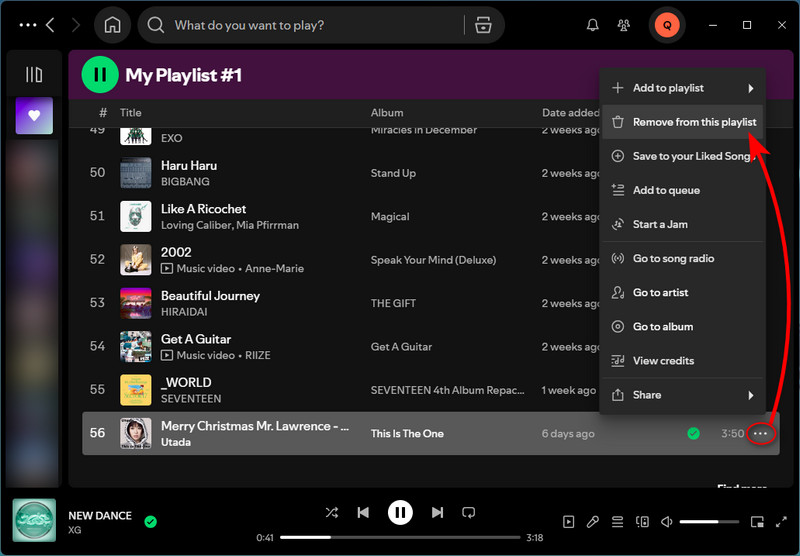This screenshot has height=556, width=800.
Task: Expand the Add to playlist submenu arrow
Action: pos(751,88)
